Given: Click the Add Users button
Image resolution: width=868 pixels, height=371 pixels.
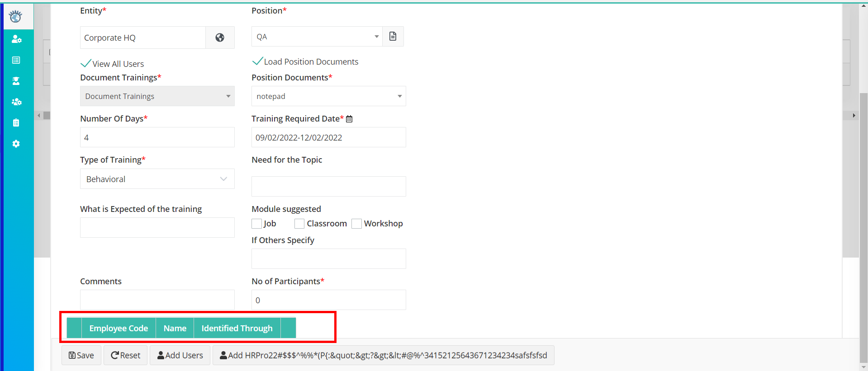Looking at the screenshot, I should click(180, 355).
